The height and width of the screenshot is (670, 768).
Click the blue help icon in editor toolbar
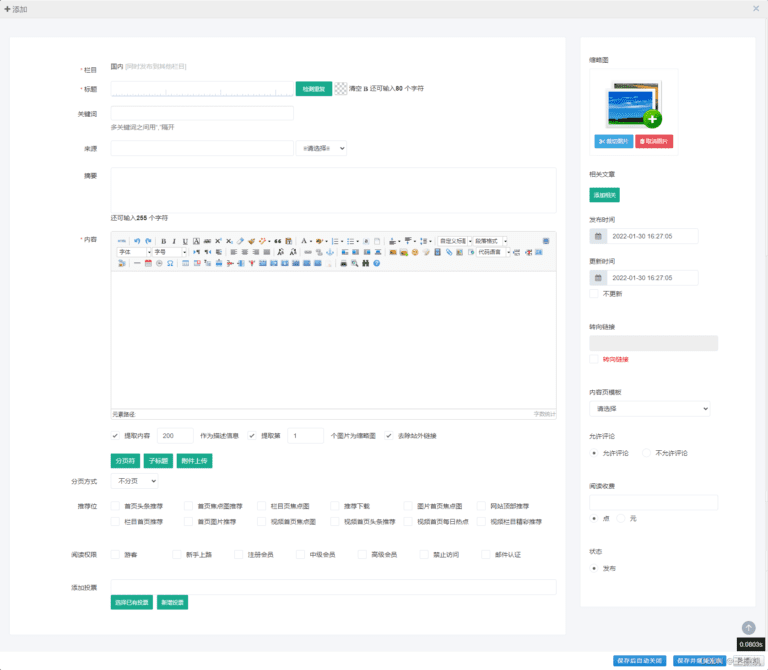[x=377, y=263]
